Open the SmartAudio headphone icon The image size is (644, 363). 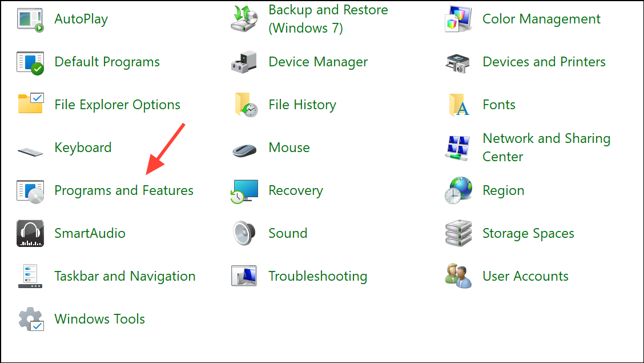pyautogui.click(x=30, y=233)
